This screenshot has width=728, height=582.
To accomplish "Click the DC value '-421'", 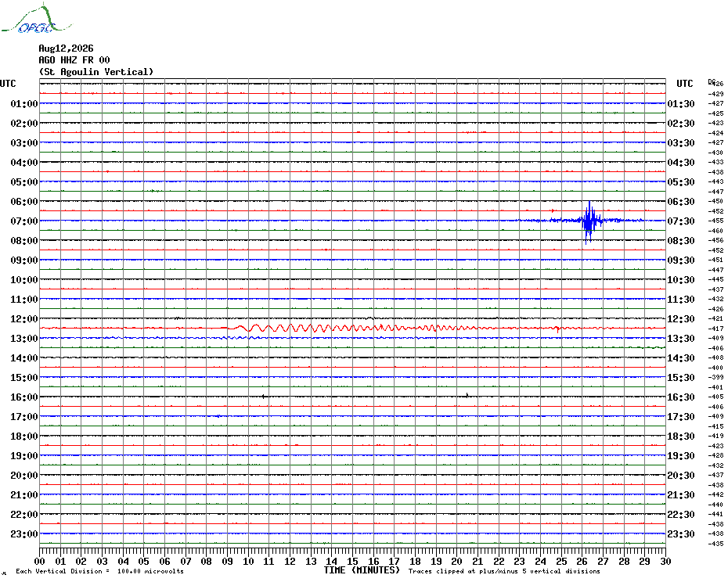I will coord(715,318).
